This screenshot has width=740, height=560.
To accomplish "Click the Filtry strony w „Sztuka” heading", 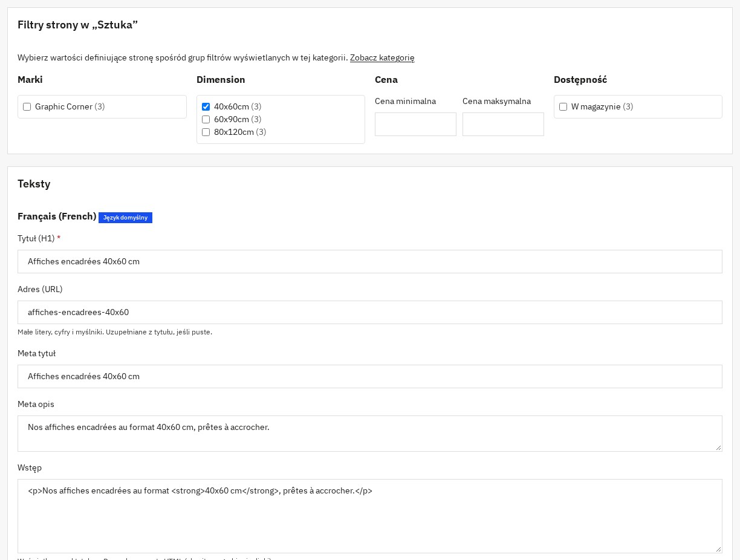I will point(78,25).
